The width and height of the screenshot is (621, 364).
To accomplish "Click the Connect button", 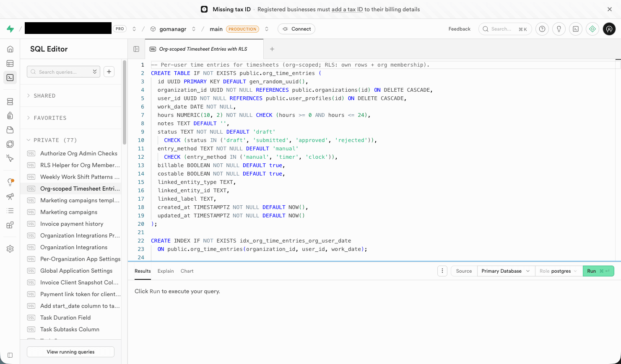I will tap(296, 29).
